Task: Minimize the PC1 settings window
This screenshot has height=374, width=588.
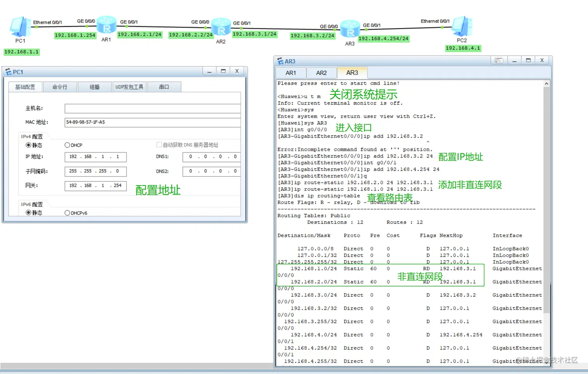Action: (209, 71)
